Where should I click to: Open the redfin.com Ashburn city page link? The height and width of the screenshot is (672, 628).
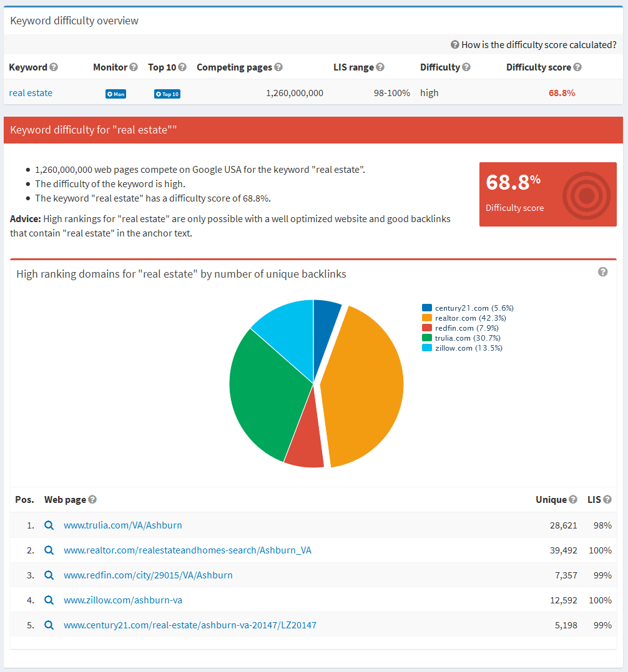(x=148, y=575)
